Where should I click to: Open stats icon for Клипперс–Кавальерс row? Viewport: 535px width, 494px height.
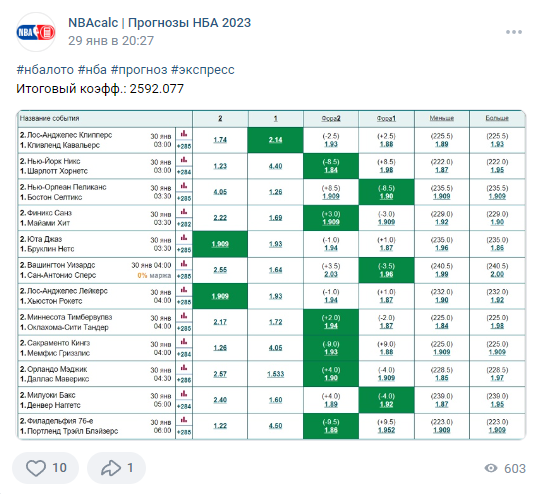(x=184, y=134)
